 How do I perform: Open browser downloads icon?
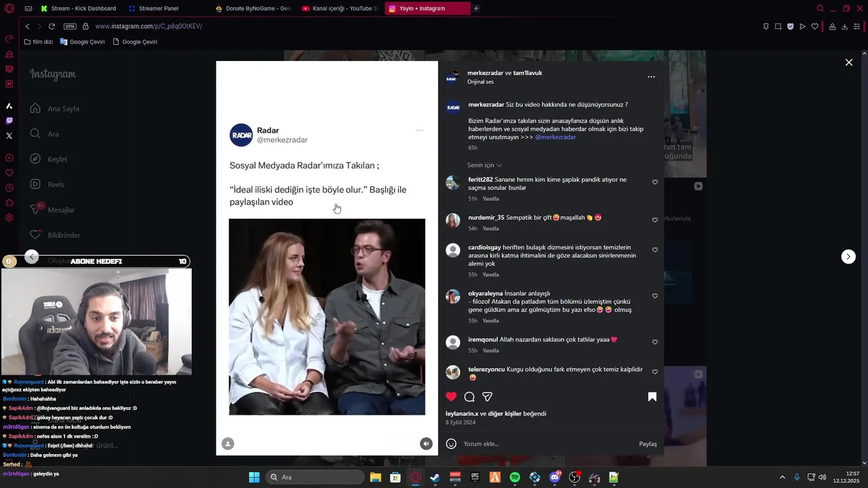844,26
